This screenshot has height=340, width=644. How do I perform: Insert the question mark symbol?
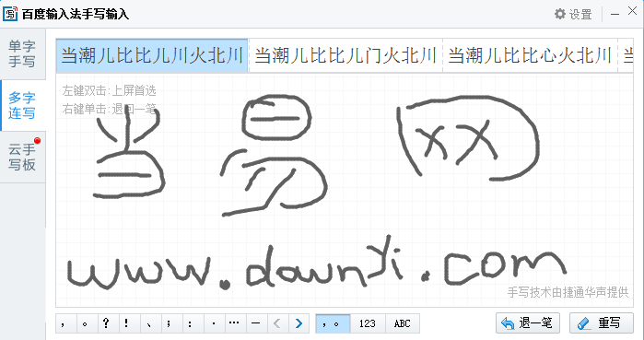tap(109, 323)
